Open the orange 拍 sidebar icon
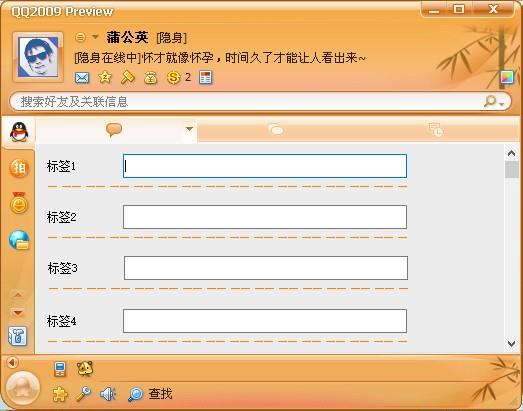The width and height of the screenshot is (523, 411). 19,168
